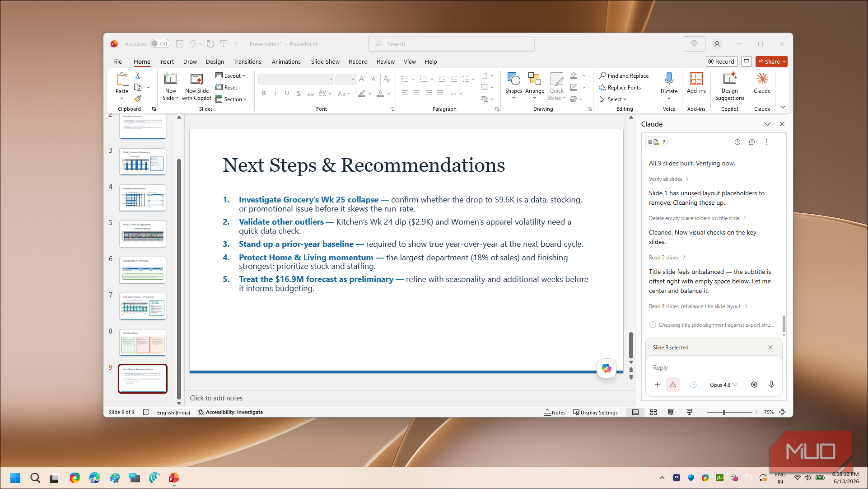Toggle text Shadow formatting

coord(299,94)
